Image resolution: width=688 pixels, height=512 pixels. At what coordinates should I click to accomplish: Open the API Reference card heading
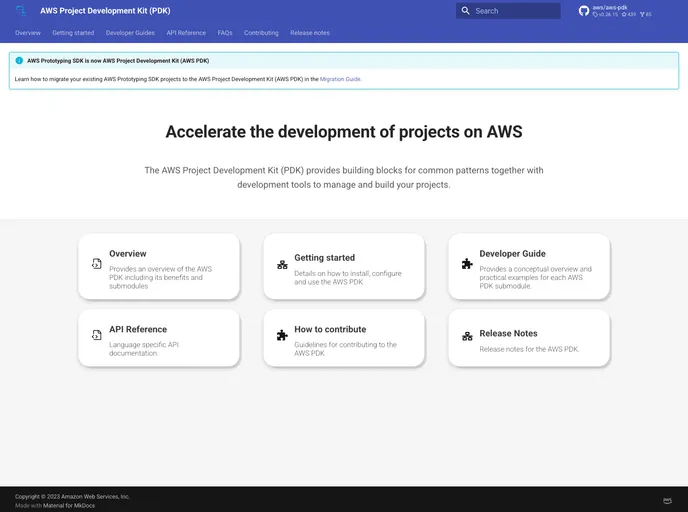tap(138, 329)
